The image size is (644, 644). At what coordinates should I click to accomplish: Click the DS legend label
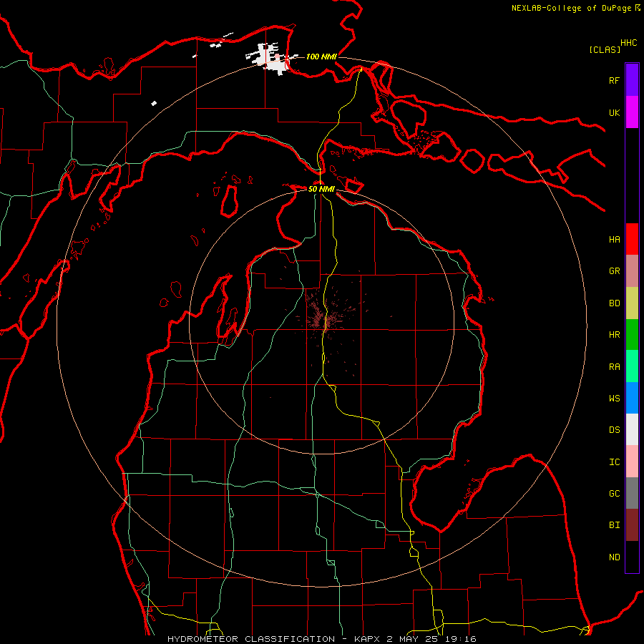click(614, 430)
